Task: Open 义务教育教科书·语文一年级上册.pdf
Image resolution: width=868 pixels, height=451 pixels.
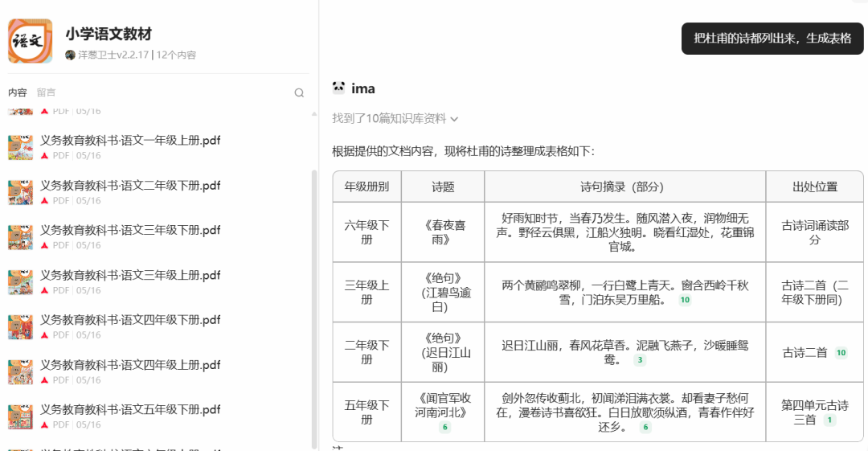Action: [x=130, y=140]
